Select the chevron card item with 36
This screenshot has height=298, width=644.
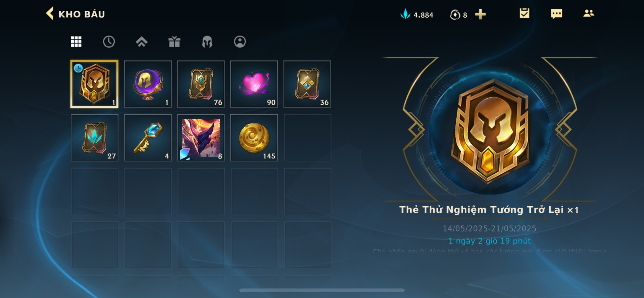click(307, 84)
